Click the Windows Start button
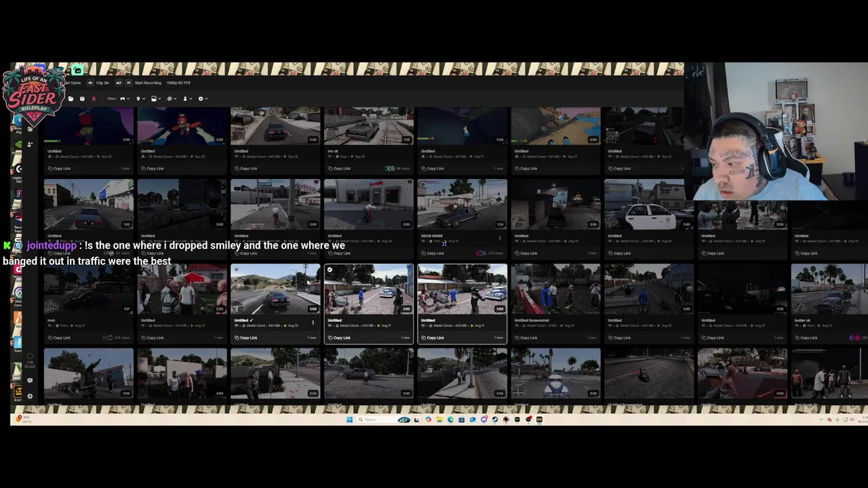This screenshot has height=488, width=868. [x=350, y=420]
